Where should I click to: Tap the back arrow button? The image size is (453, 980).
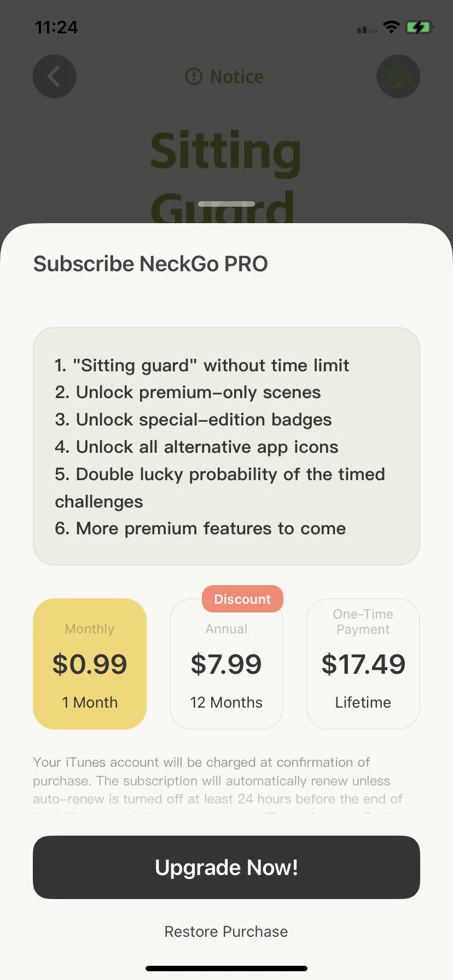[54, 77]
